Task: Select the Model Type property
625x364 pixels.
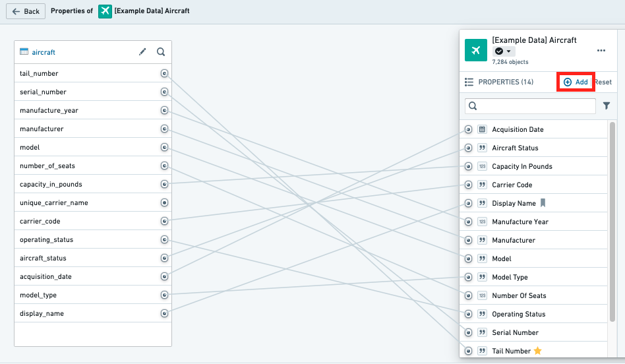Action: pyautogui.click(x=533, y=277)
